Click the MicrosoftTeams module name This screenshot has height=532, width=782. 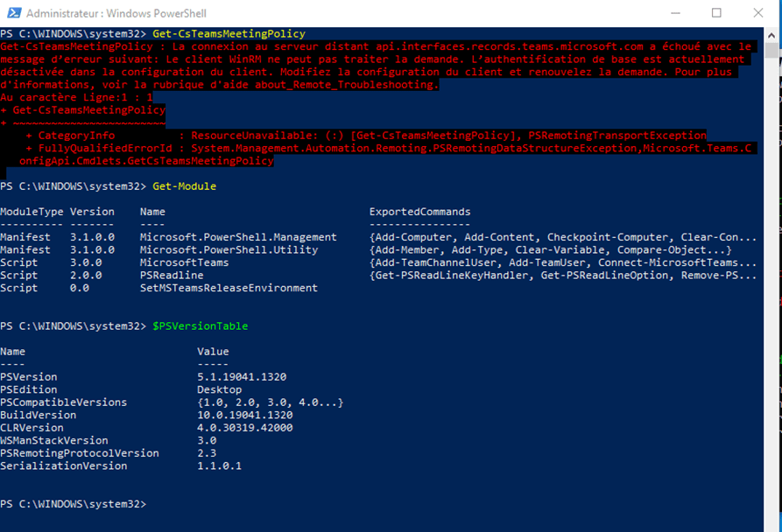point(184,262)
